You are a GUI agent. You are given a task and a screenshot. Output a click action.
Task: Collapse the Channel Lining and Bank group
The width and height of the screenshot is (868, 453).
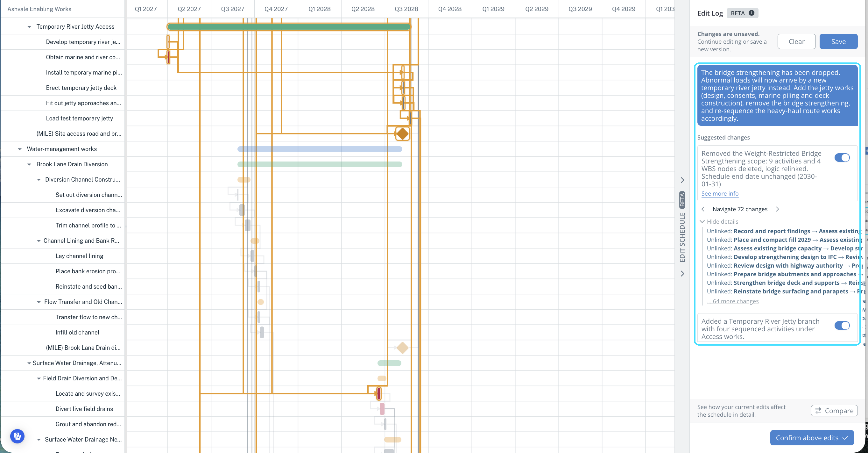click(39, 241)
